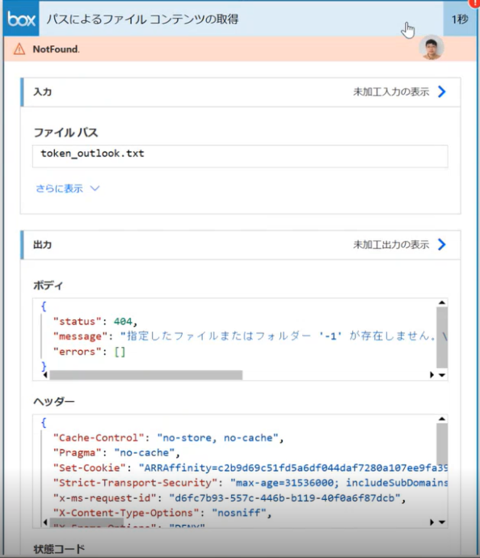This screenshot has width=480, height=558.
Task: Click left arrow of ヘッダー horizontal scrollbar
Action: (x=45, y=522)
